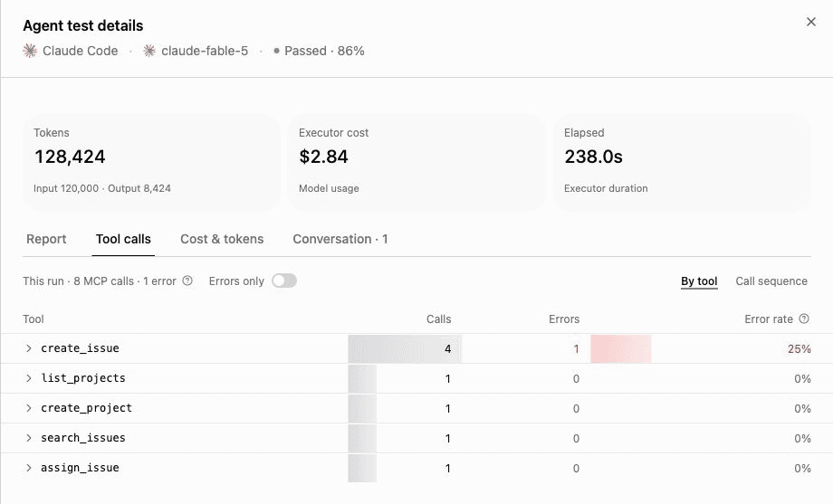833x504 pixels.
Task: Expand the search_issues tool row
Action: pos(29,438)
